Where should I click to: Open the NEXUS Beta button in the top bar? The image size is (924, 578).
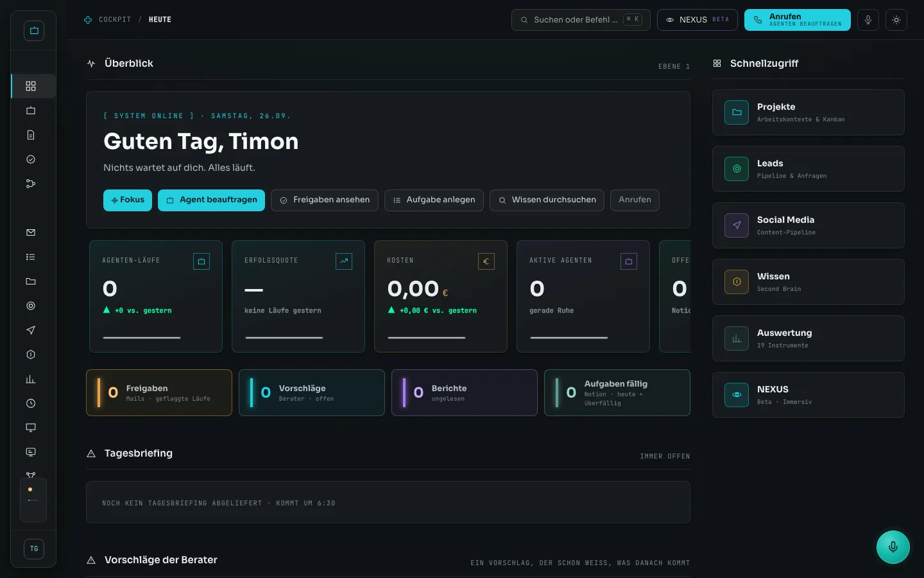click(x=697, y=20)
